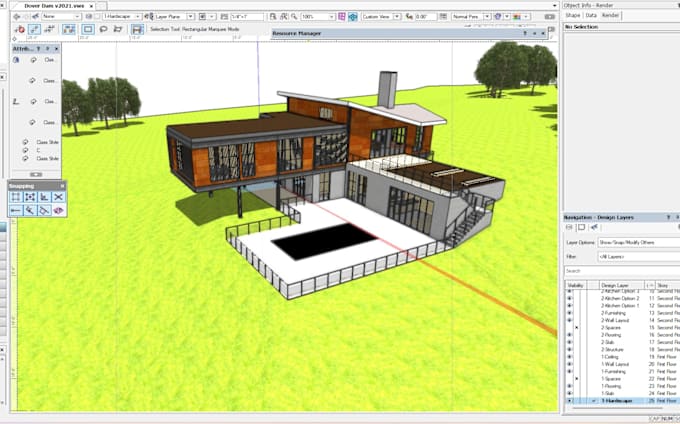Click the Design Layer column header
The image size is (680, 424).
(x=622, y=285)
